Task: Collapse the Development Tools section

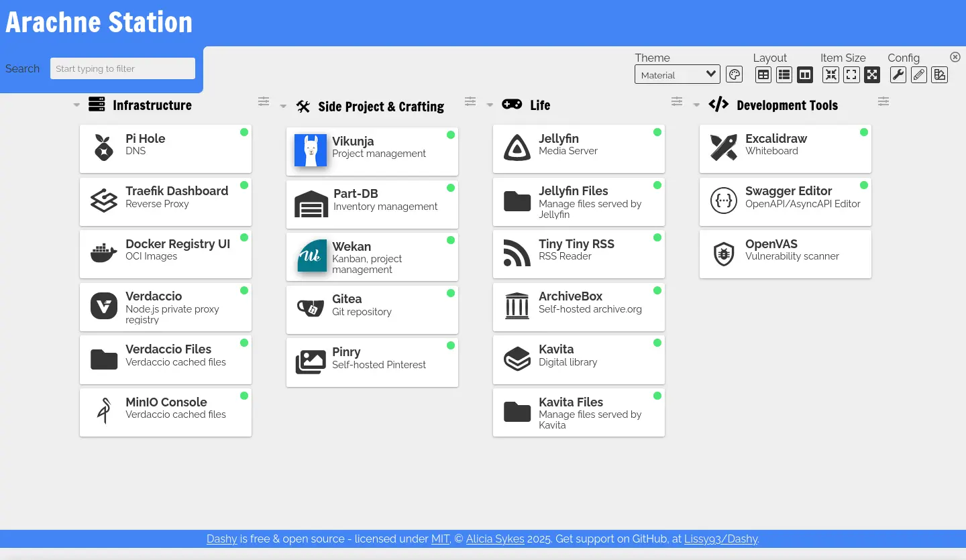Action: point(696,105)
